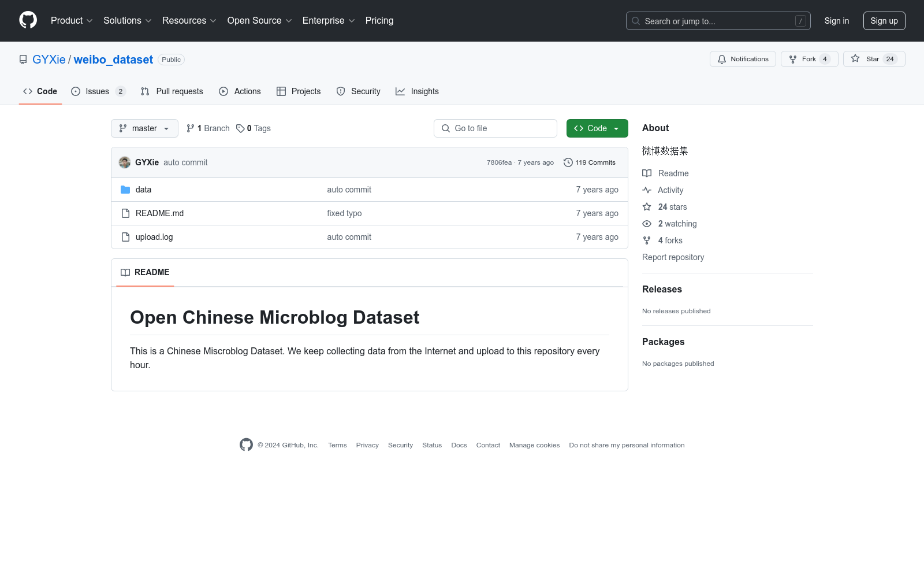Image resolution: width=924 pixels, height=578 pixels.
Task: Click the branch icon beside 1 Branch
Action: point(191,128)
